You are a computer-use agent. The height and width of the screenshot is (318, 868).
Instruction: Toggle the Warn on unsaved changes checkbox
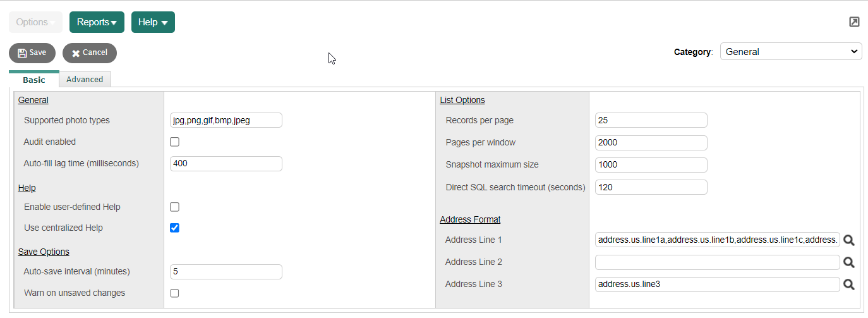174,293
